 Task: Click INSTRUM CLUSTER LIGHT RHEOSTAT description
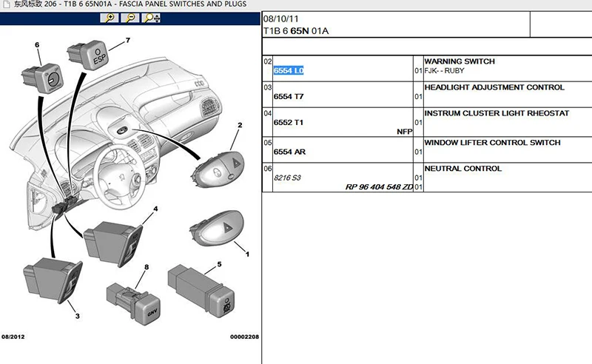click(497, 113)
